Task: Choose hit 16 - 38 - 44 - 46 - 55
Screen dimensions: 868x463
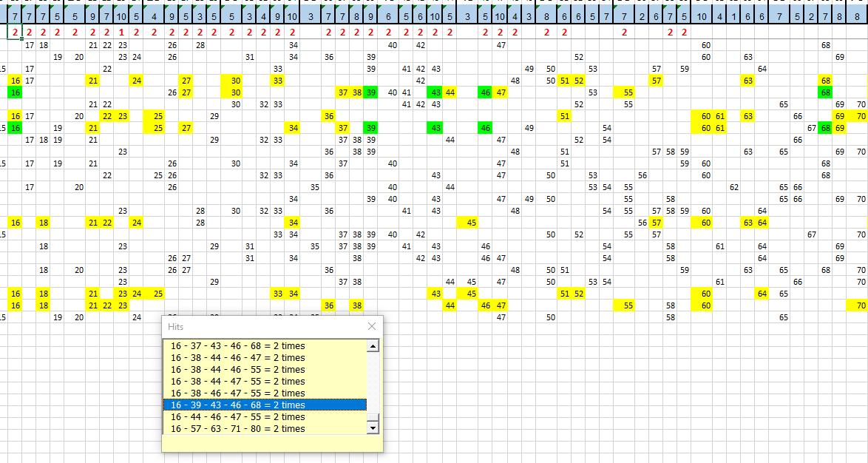Action: 237,369
